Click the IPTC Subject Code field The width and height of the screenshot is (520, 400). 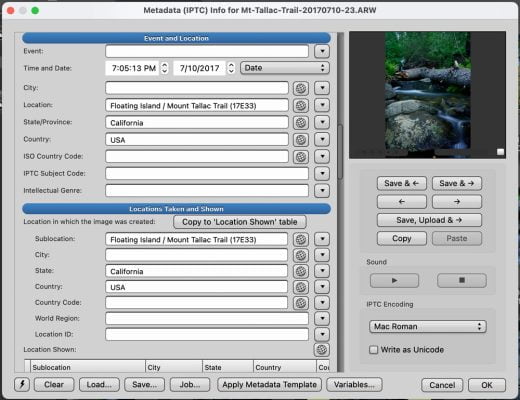(x=207, y=173)
